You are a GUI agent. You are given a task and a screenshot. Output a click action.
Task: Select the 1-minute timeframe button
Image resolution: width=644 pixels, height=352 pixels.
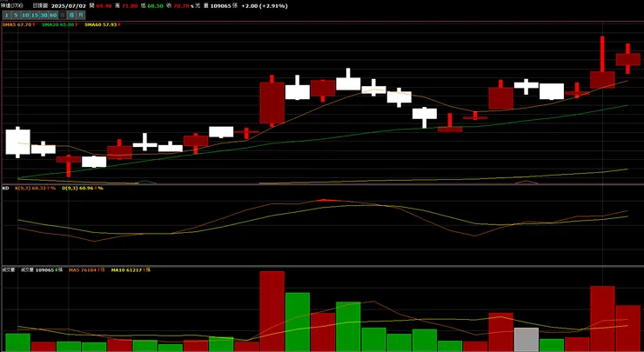pyautogui.click(x=7, y=15)
